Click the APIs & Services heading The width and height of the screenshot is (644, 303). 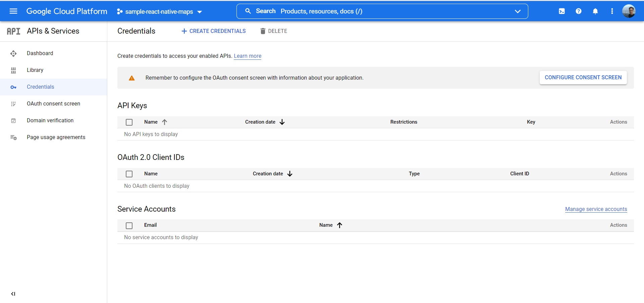(53, 31)
